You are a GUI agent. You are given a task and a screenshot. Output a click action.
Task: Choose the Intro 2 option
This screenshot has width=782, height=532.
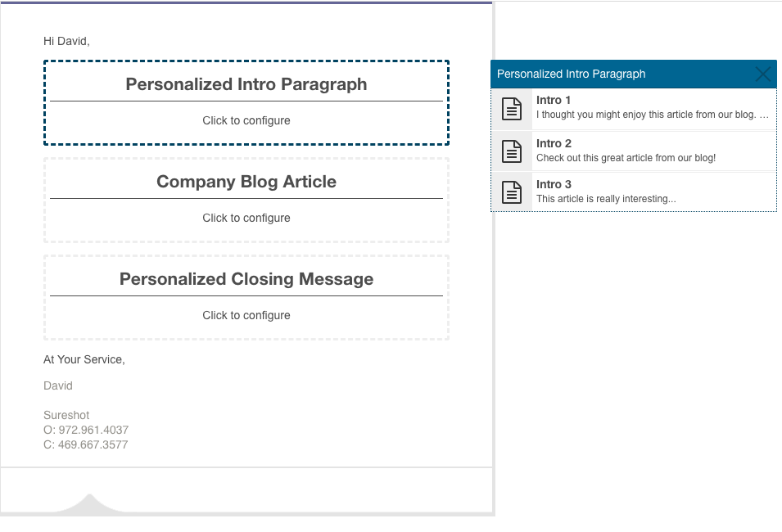pos(634,151)
